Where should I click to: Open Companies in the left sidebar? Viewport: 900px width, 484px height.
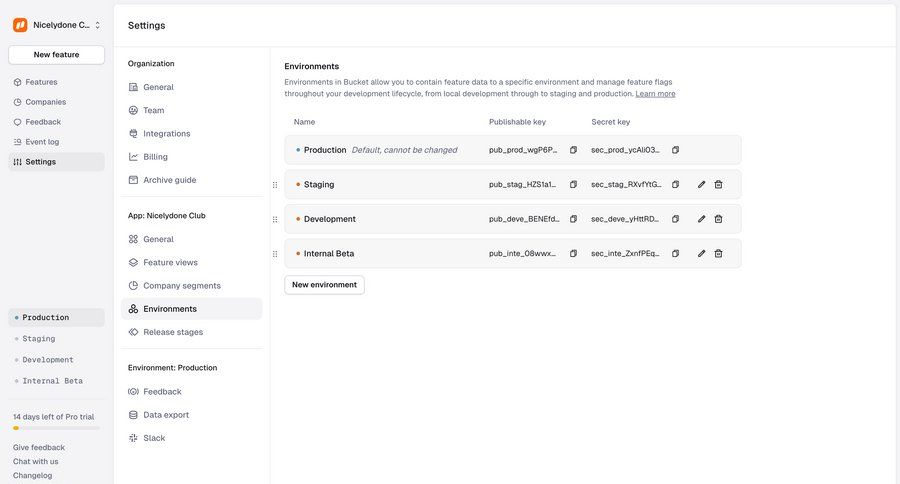pyautogui.click(x=56, y=102)
